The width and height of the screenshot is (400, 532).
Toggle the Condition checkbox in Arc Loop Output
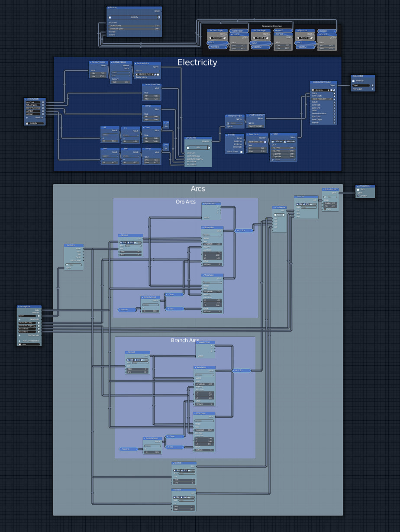pyautogui.click(x=358, y=196)
